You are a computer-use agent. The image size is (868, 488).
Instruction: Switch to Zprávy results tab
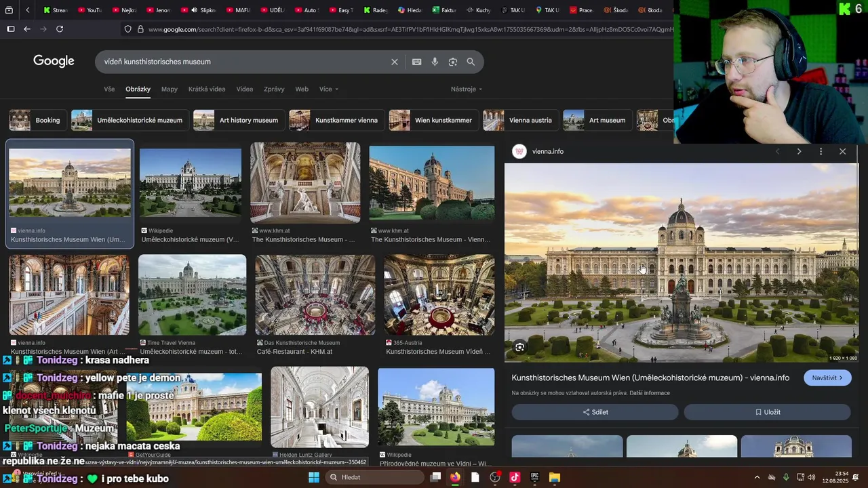point(274,89)
